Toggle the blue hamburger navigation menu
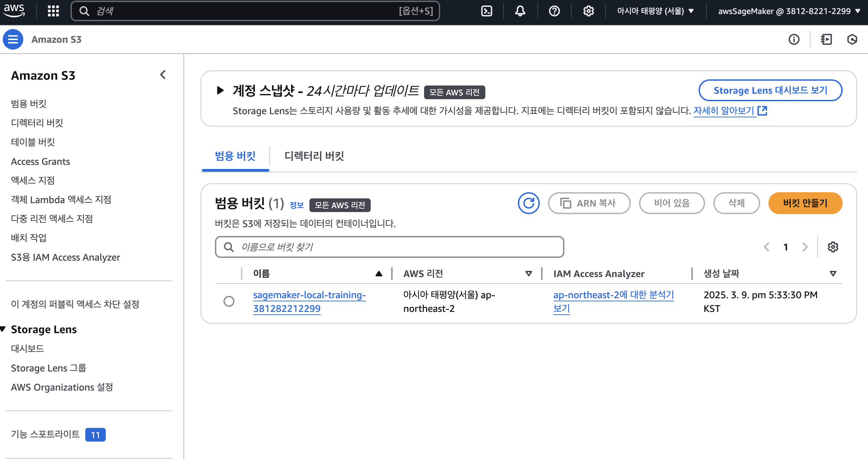The height and width of the screenshot is (459, 868). click(x=13, y=39)
